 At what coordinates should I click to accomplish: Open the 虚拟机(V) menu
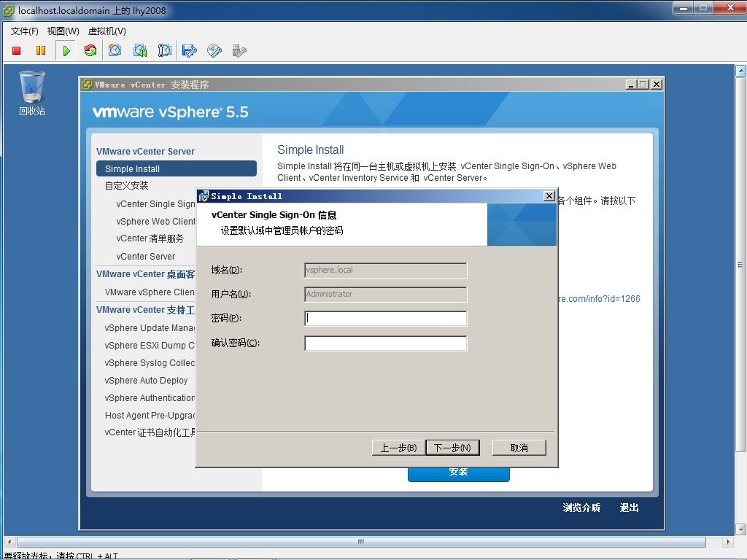(x=107, y=31)
